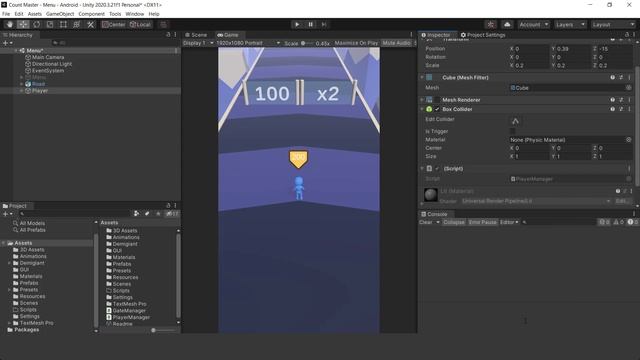Open the 1920x1080 Portrait resolution dropdown

tap(248, 43)
